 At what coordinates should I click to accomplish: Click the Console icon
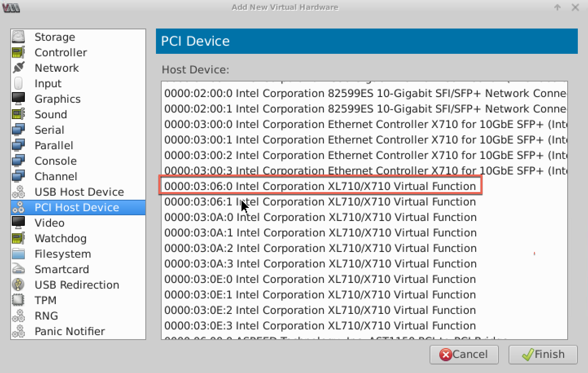pyautogui.click(x=18, y=161)
